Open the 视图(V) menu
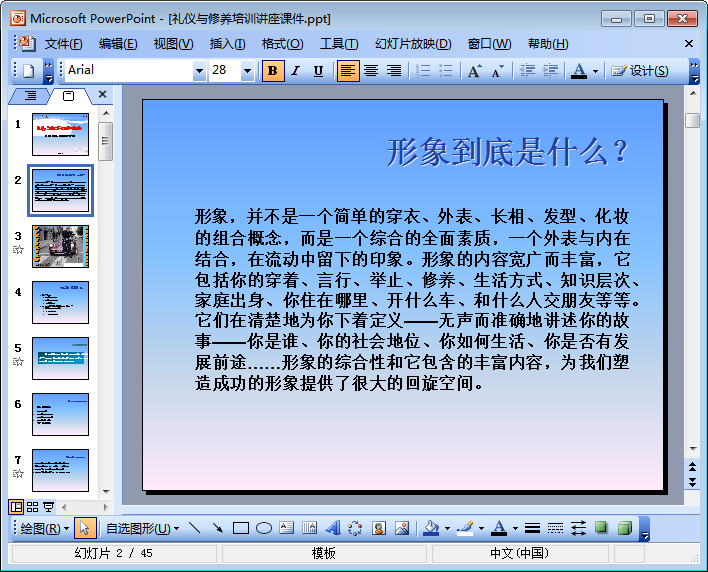This screenshot has width=708, height=572. point(173,44)
